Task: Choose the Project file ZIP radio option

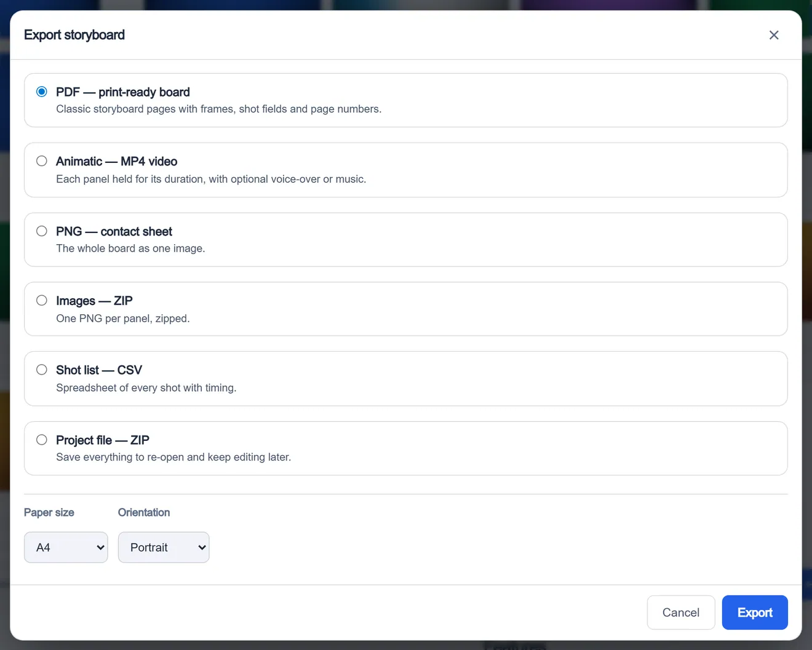Action: (42, 440)
